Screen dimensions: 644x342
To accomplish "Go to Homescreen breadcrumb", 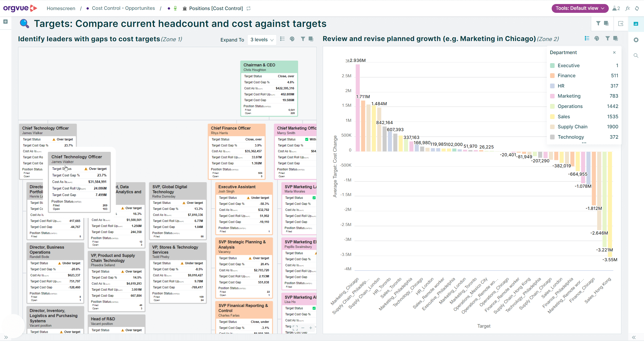I will [61, 8].
